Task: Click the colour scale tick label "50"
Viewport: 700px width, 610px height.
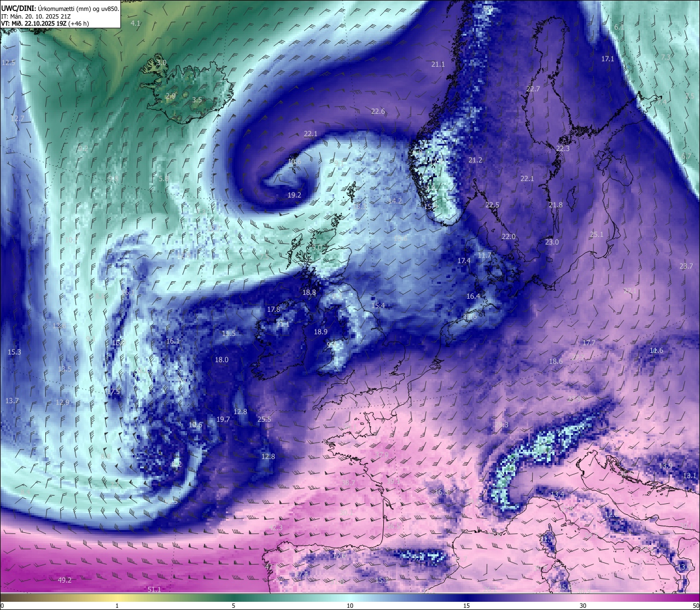Action: point(695,605)
